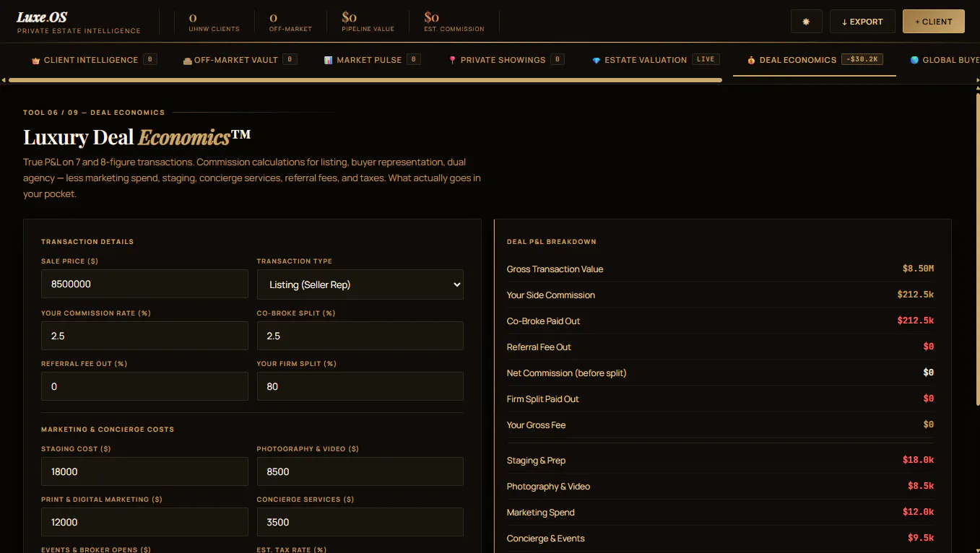980x553 pixels.
Task: Click the tab bar horizontal scrollbar thumb
Action: [365, 79]
